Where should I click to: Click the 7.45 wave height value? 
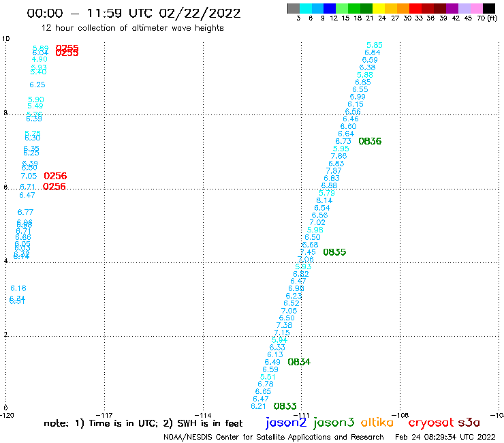tap(308, 252)
